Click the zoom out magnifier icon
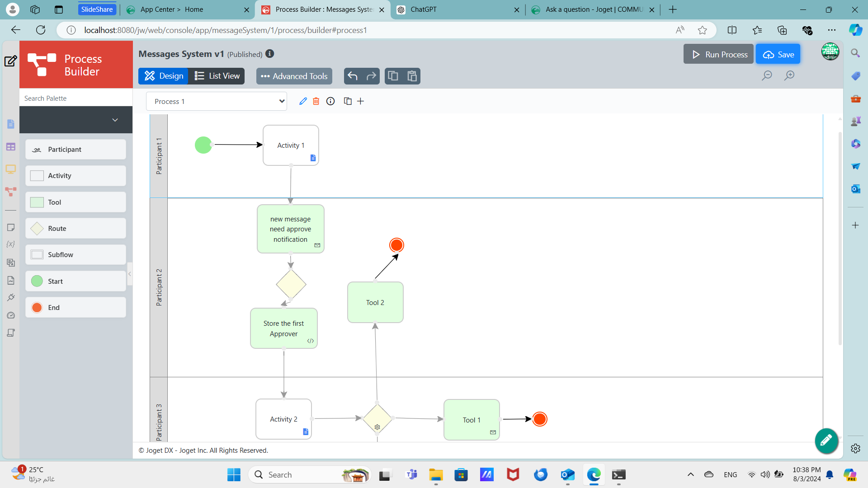This screenshot has width=868, height=488. (767, 75)
